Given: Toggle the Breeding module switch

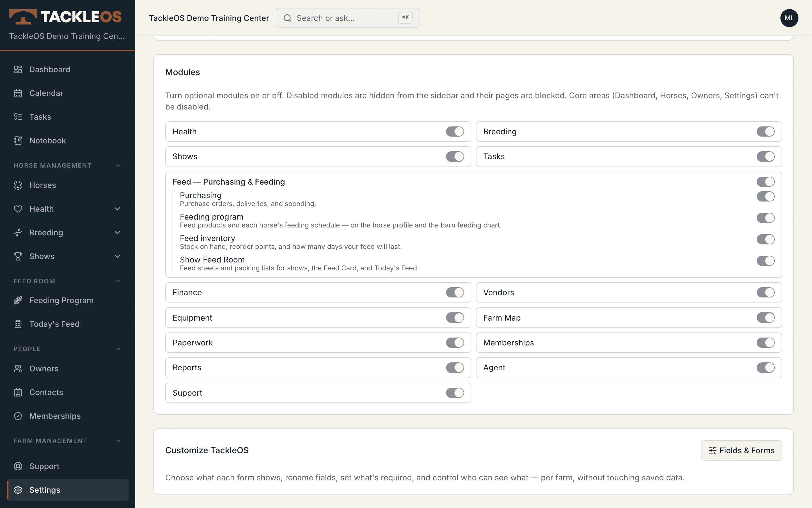Looking at the screenshot, I should pos(766,132).
